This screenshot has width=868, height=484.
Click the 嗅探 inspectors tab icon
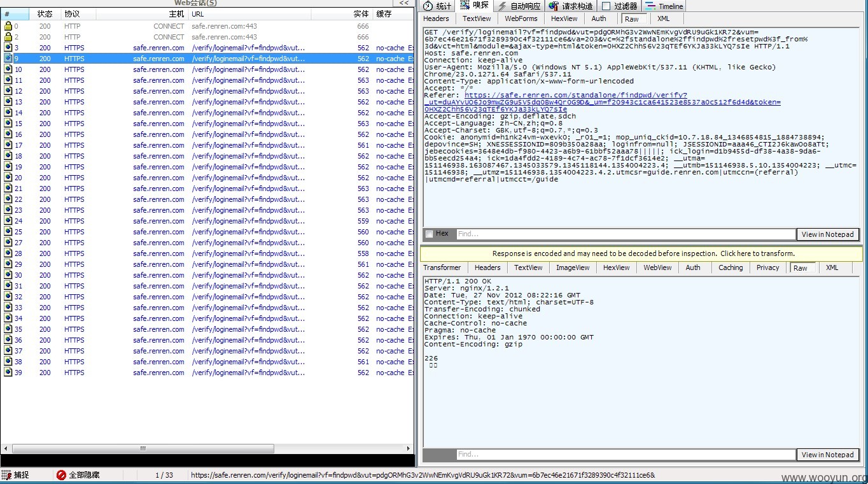coord(465,5)
